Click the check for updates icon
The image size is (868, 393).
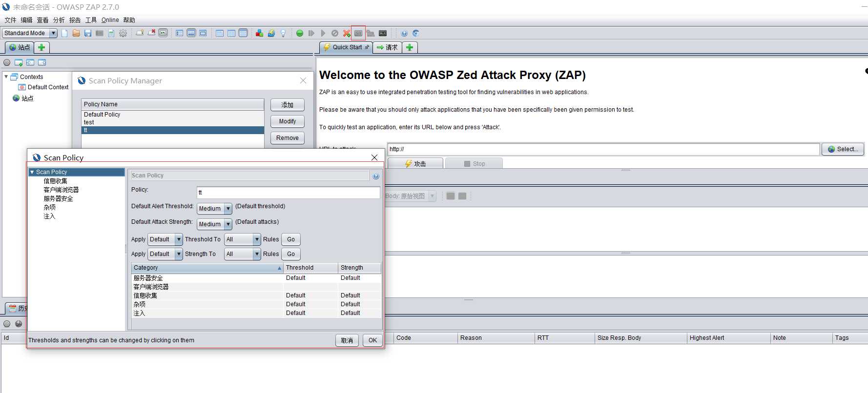coord(271,33)
